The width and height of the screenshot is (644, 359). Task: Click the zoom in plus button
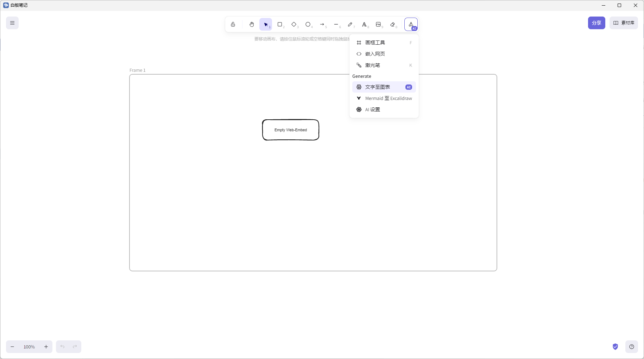[x=46, y=347]
